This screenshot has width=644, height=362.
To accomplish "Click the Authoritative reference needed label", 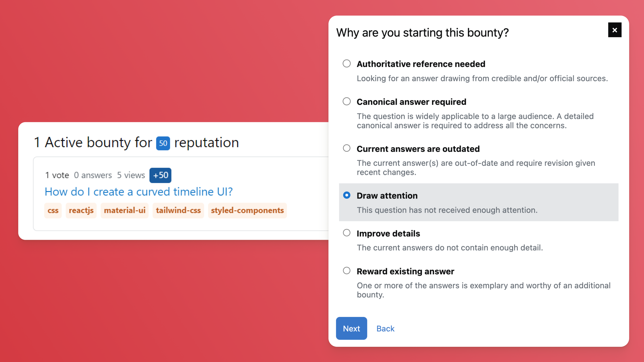I will coord(421,64).
